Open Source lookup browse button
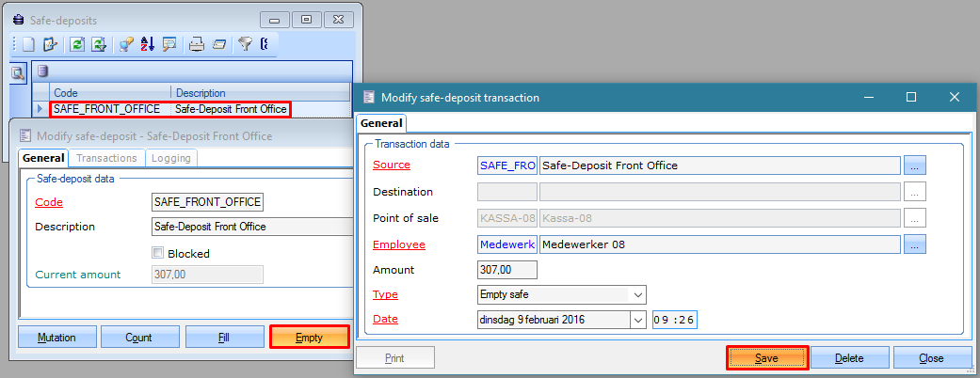The width and height of the screenshot is (980, 378). point(915,165)
